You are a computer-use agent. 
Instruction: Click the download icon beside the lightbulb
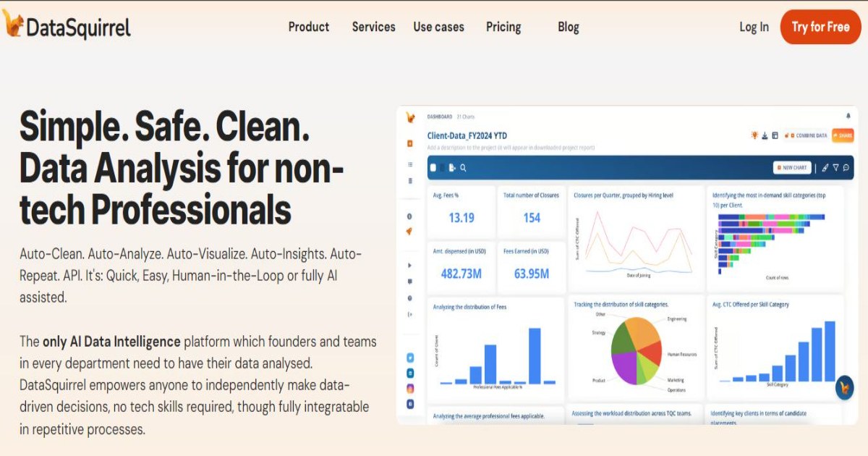coord(765,135)
